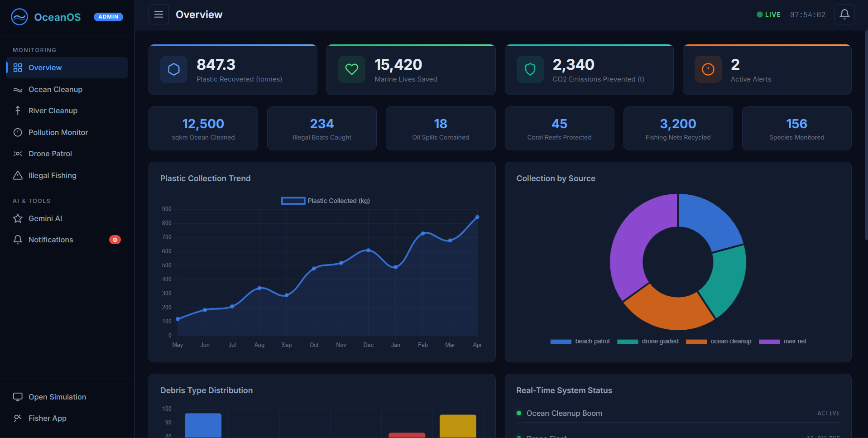Click the Plastic Recovered (tonnes) card

233,70
